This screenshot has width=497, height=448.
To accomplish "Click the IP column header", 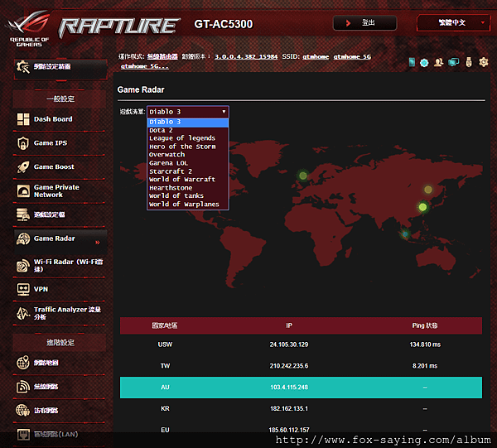I will pyautogui.click(x=289, y=325).
